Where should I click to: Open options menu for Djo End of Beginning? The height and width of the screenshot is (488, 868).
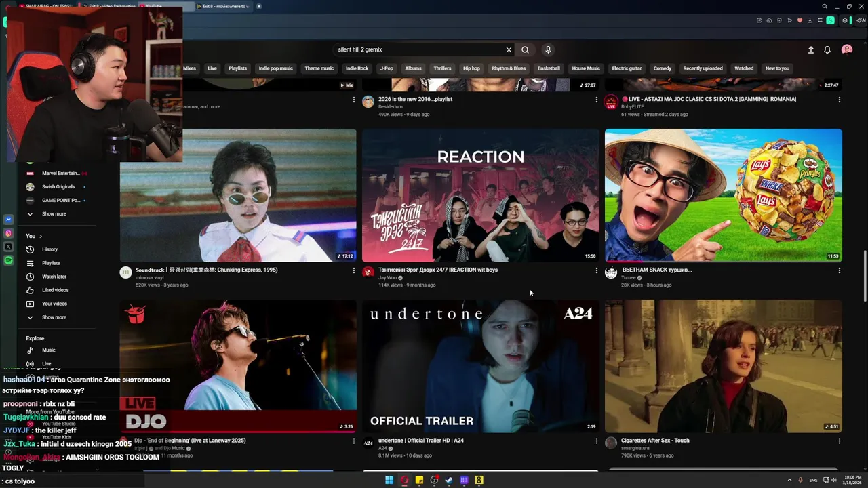coord(353,441)
